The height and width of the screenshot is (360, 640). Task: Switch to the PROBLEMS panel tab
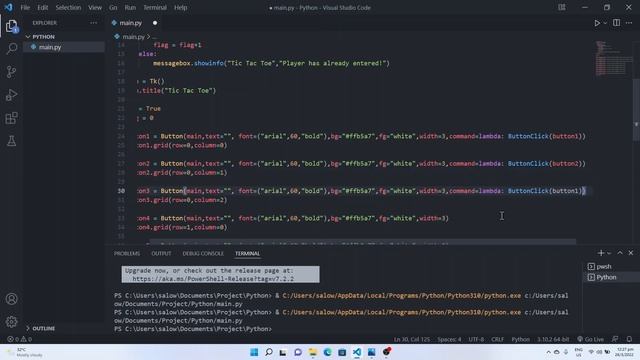[x=127, y=253]
